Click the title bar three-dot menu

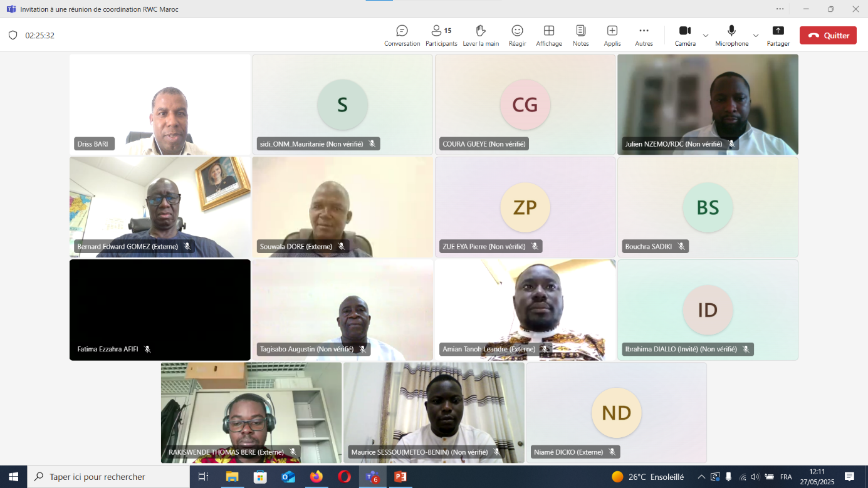780,9
